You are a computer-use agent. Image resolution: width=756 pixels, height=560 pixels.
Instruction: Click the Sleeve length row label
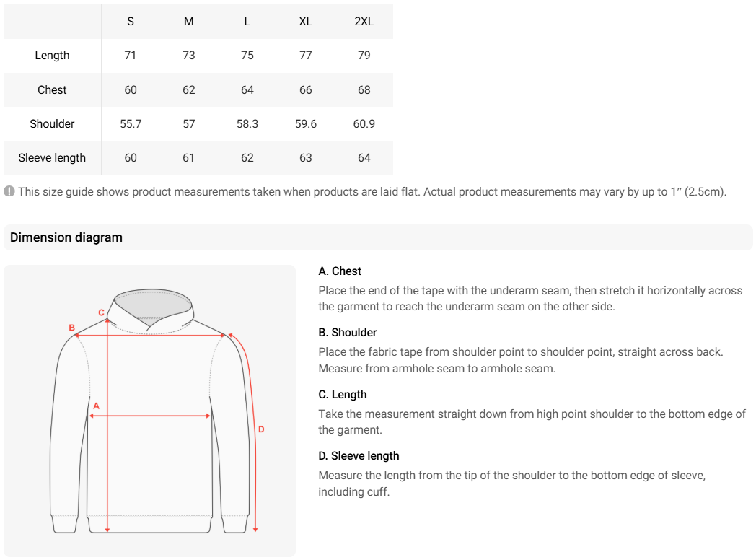52,158
